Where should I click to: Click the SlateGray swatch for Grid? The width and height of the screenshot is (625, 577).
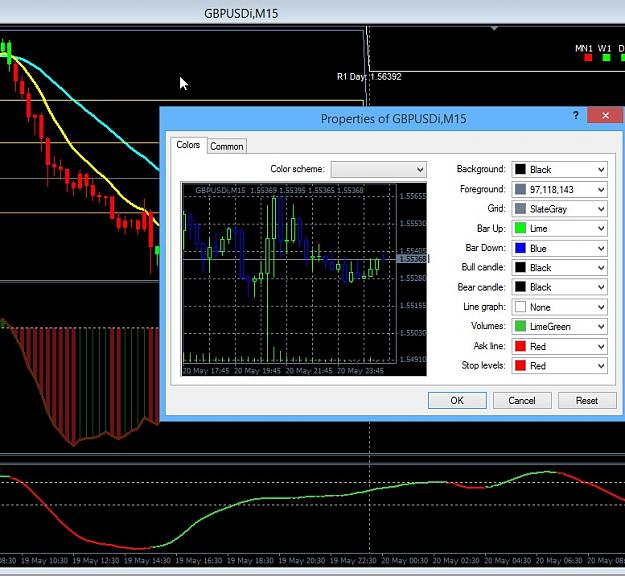[520, 209]
